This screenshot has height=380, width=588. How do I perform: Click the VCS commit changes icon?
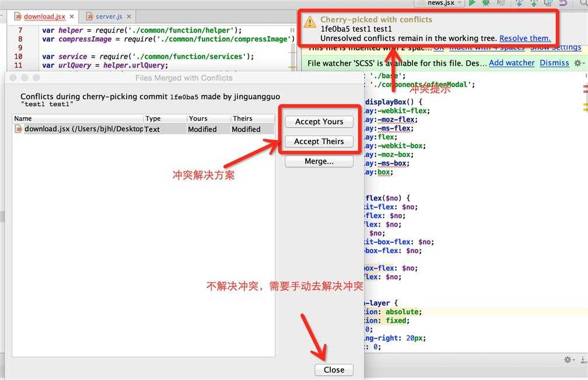click(x=534, y=3)
